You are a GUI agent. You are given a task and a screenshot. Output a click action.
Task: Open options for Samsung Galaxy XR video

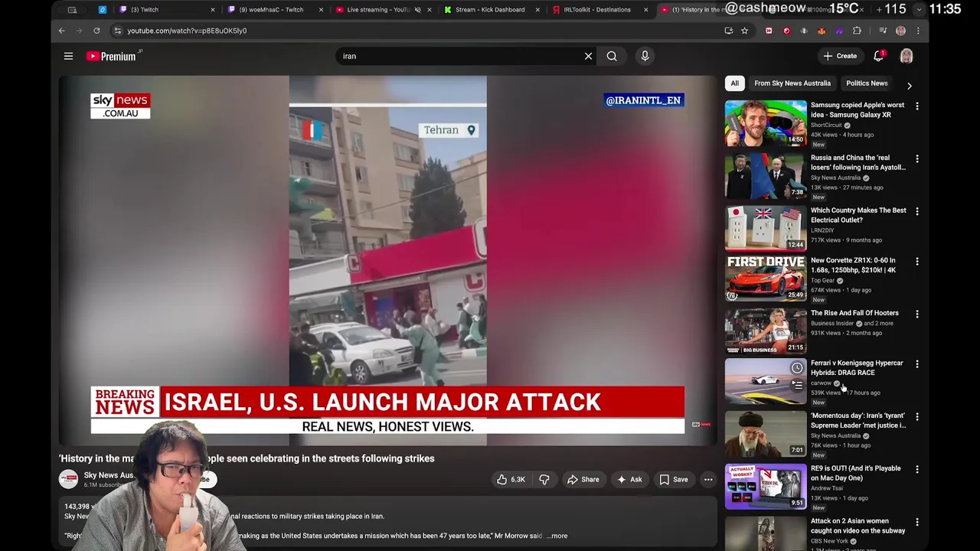(x=916, y=106)
